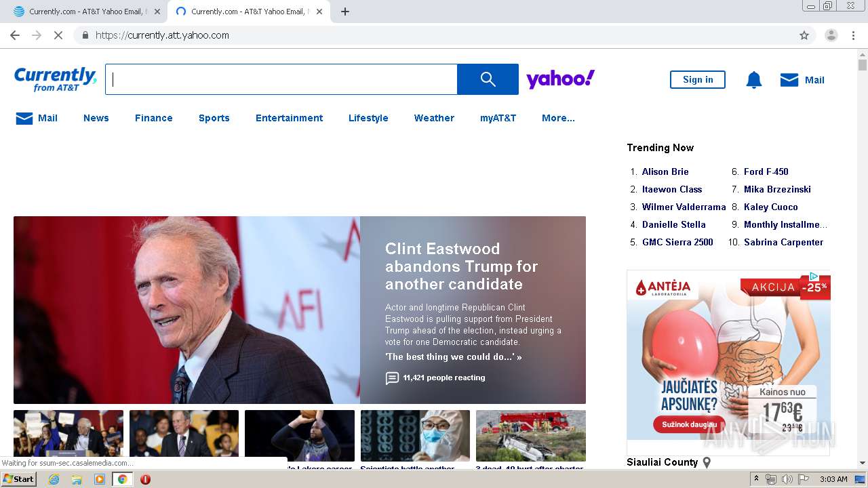
Task: Click the Currently from AT&T logo
Action: click(x=56, y=79)
